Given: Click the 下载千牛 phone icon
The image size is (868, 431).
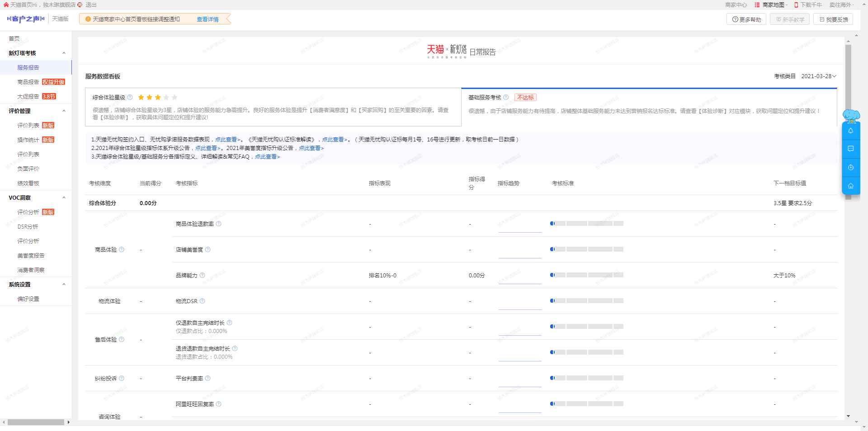Looking at the screenshot, I should [797, 5].
